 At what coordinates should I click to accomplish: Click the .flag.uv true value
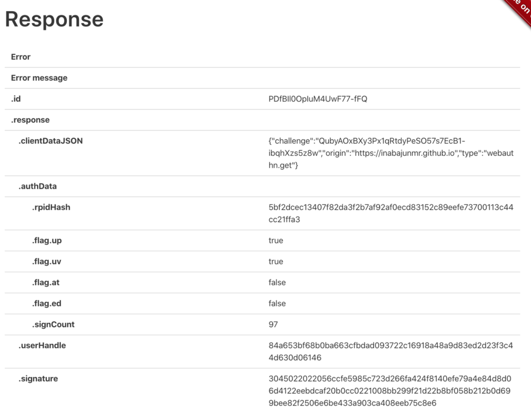coord(275,261)
